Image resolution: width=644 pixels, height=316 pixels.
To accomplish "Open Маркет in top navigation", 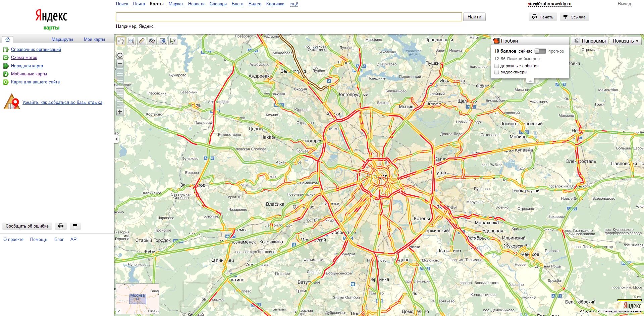I will pos(176,4).
